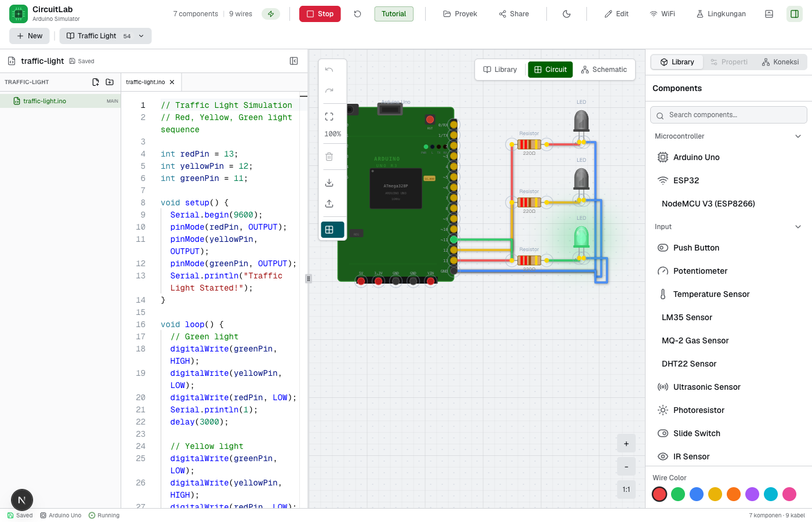Click the lightning quick-run icon
This screenshot has height=522, width=812.
[x=271, y=14]
